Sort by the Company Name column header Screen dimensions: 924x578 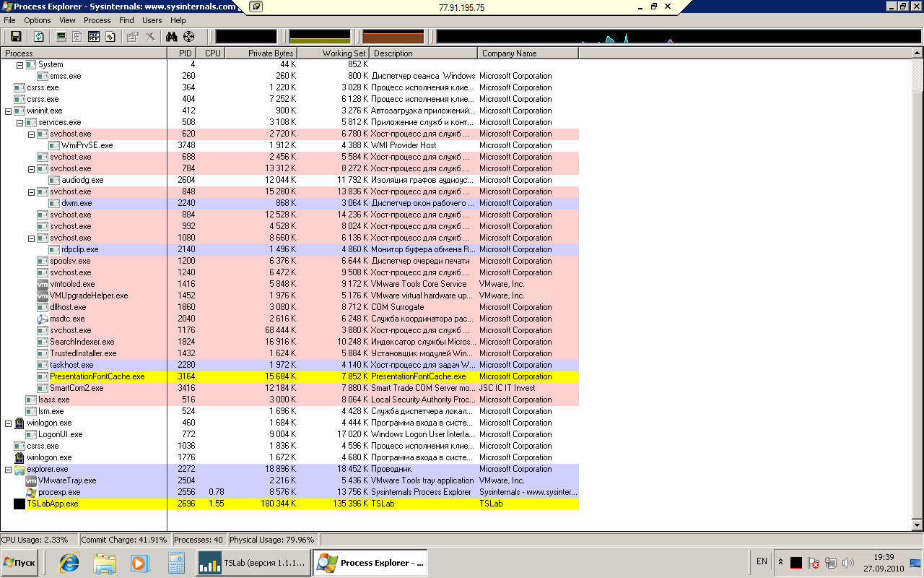[x=528, y=53]
